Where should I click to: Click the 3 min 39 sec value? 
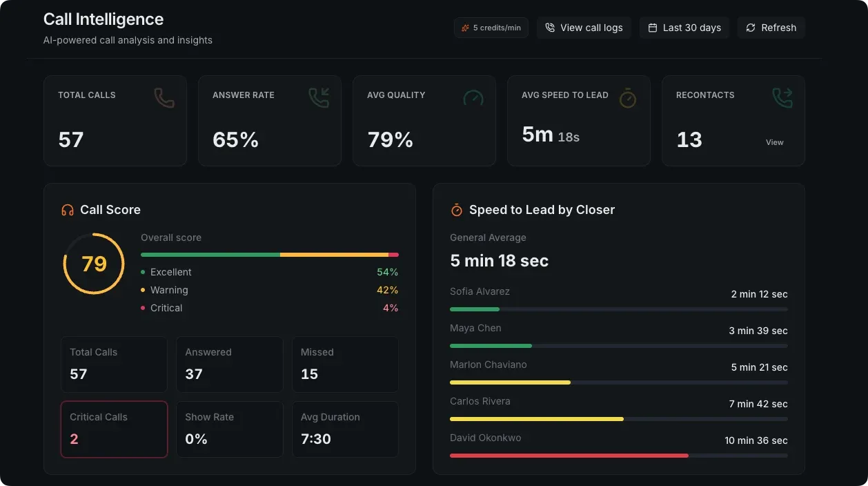coord(758,331)
